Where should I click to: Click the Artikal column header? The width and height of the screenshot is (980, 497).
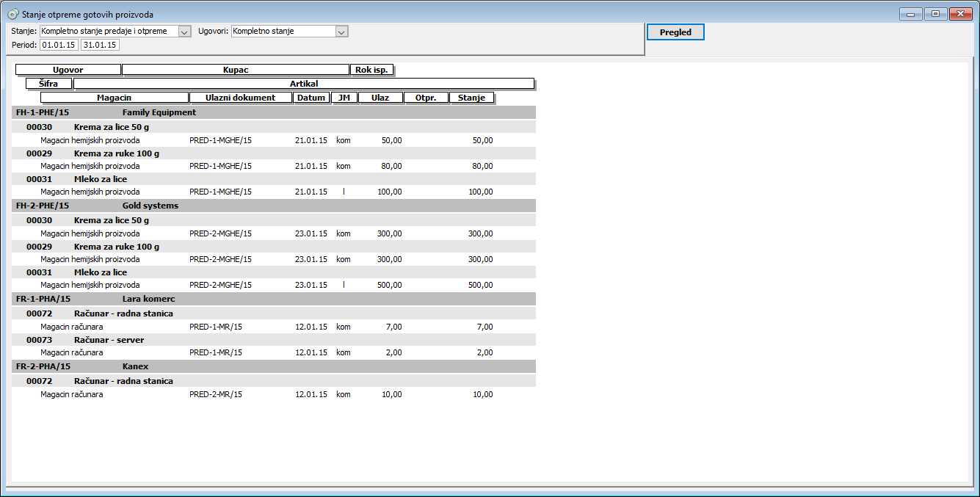[304, 84]
